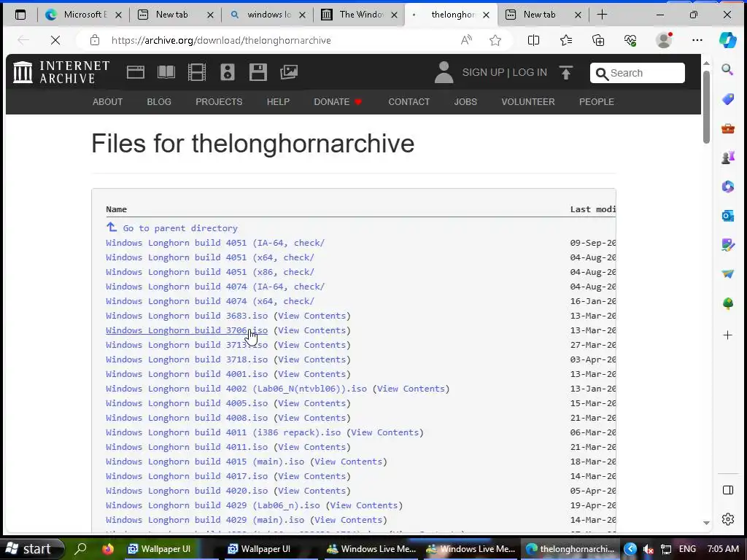Open sidebar Shopping tag icon
747x560 pixels.
tap(727, 99)
